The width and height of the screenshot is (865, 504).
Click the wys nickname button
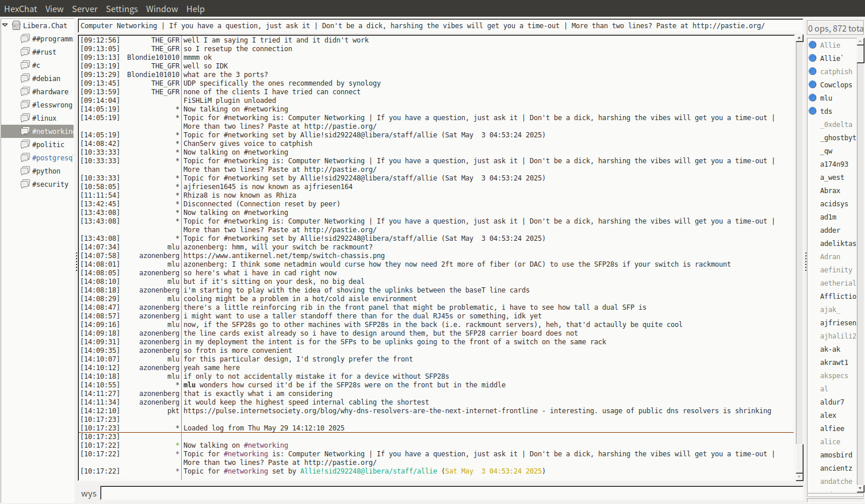coord(89,494)
